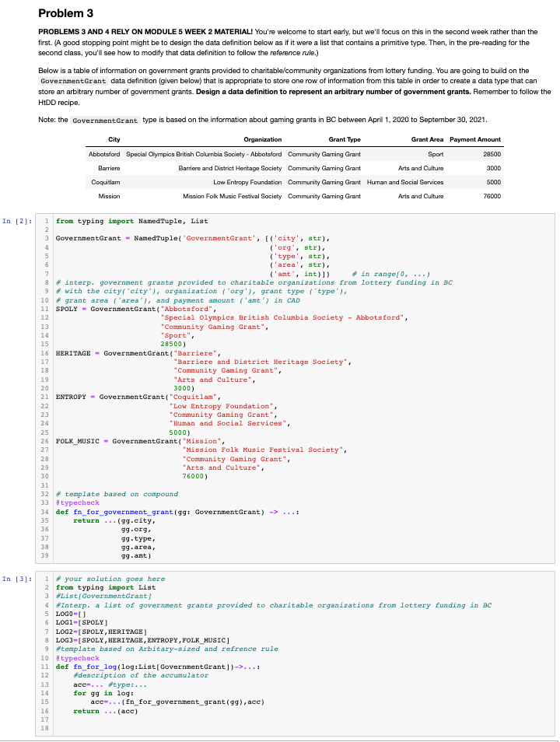Click the @typecheck decorator above fn_for_log
The height and width of the screenshot is (742, 560).
pos(78,658)
